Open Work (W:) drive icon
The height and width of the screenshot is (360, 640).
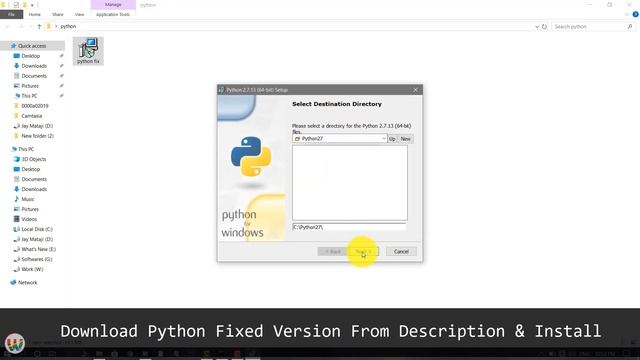(x=17, y=269)
